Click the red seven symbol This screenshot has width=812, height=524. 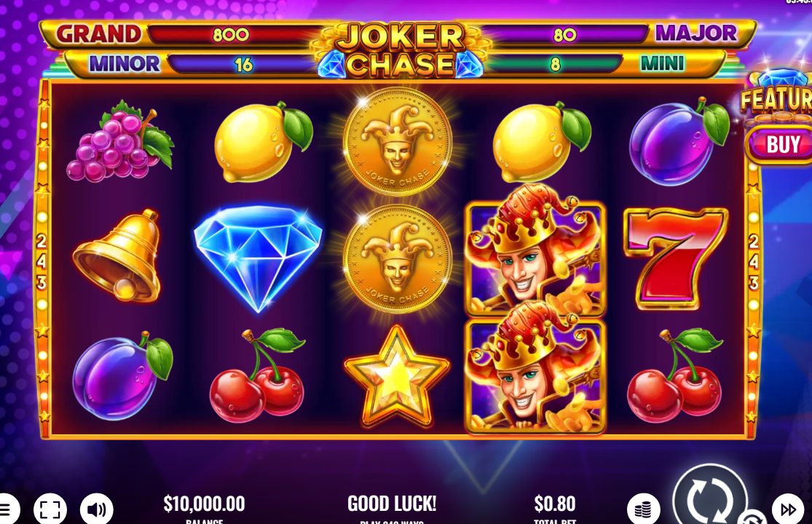[x=676, y=258]
